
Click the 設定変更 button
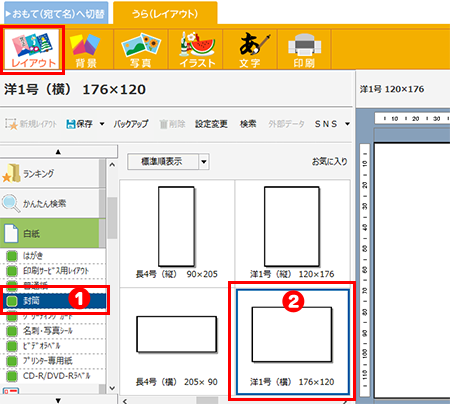(211, 124)
